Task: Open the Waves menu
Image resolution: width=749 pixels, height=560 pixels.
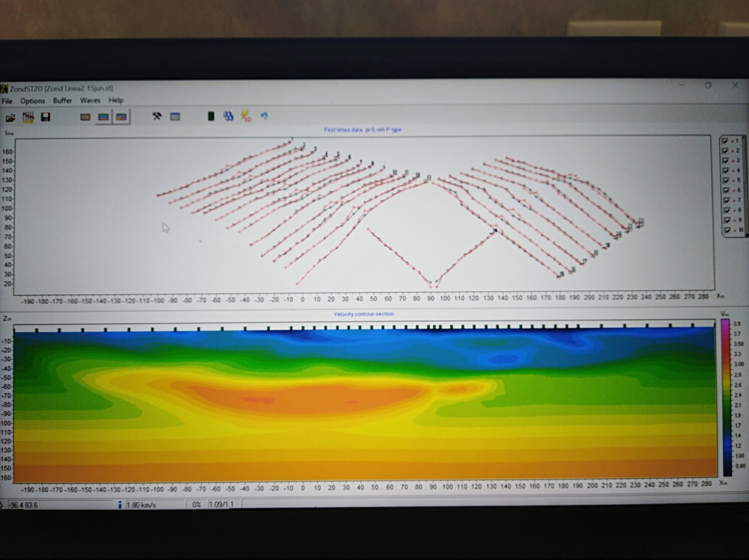Action: tap(90, 100)
